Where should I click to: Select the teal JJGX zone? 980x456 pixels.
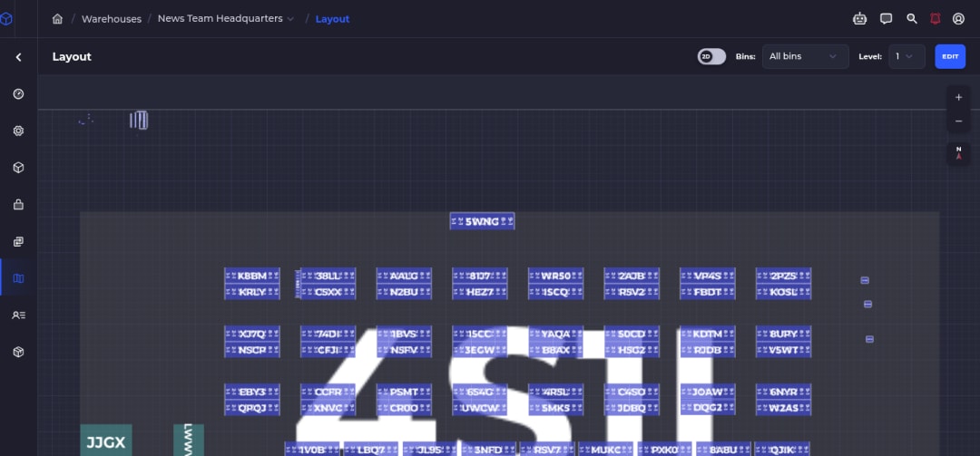tap(105, 441)
